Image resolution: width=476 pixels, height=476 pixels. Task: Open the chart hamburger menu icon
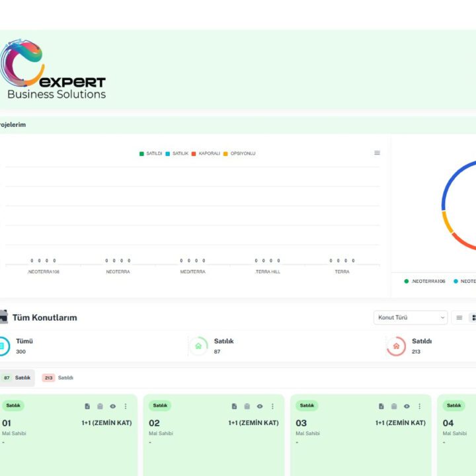click(x=377, y=153)
